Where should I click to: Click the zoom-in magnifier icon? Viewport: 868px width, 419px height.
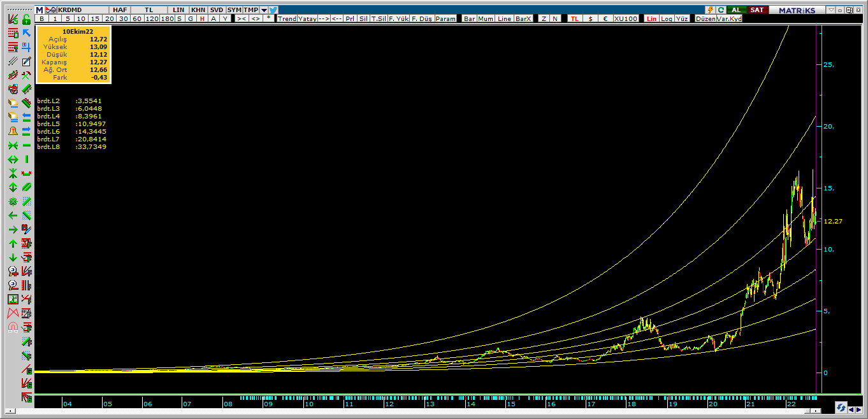click(13, 271)
